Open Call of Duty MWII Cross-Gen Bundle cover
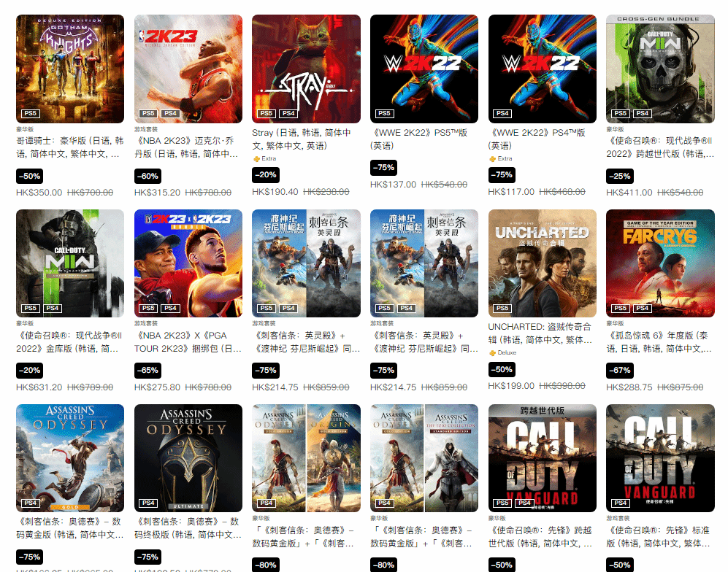The height and width of the screenshot is (572, 728). click(x=660, y=69)
